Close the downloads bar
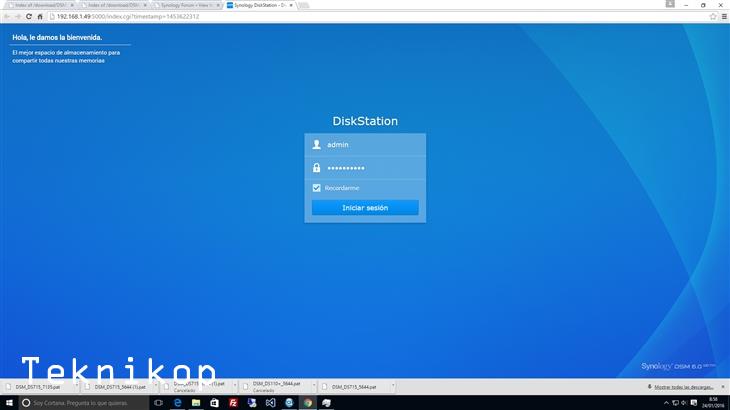The width and height of the screenshot is (730, 410). (x=723, y=386)
